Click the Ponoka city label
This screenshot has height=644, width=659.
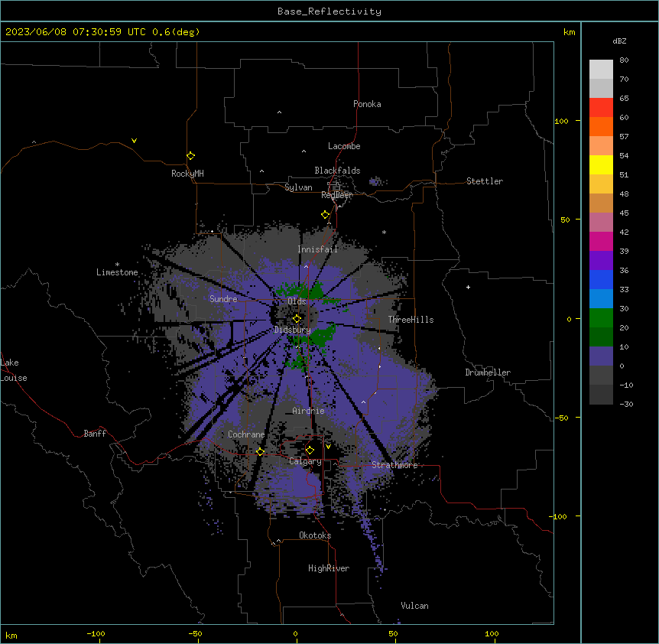367,104
